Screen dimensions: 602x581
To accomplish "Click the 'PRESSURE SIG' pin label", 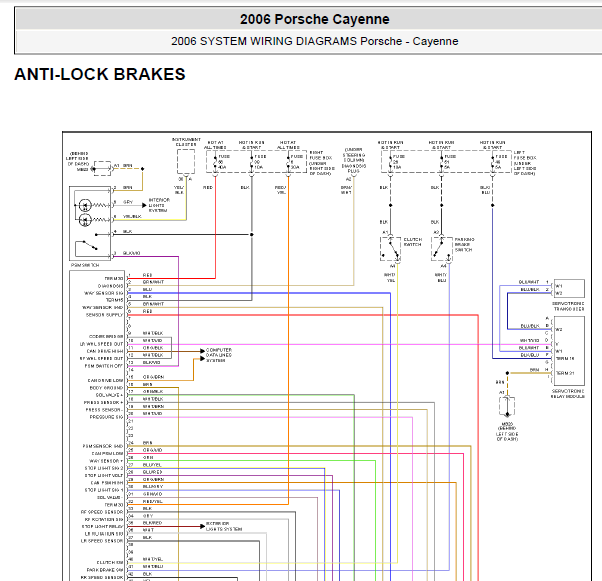I will pos(106,417).
